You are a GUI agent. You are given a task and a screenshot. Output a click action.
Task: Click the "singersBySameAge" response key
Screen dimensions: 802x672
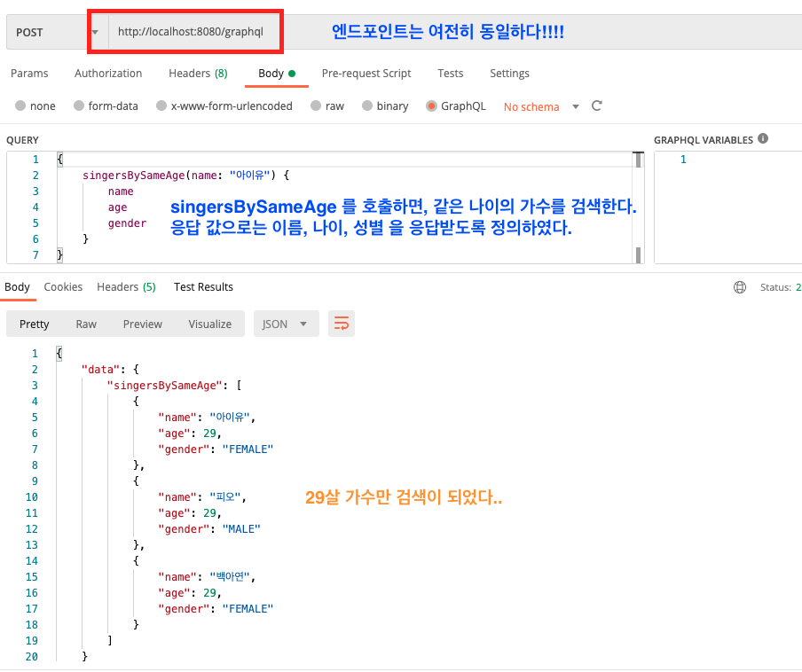pos(165,386)
